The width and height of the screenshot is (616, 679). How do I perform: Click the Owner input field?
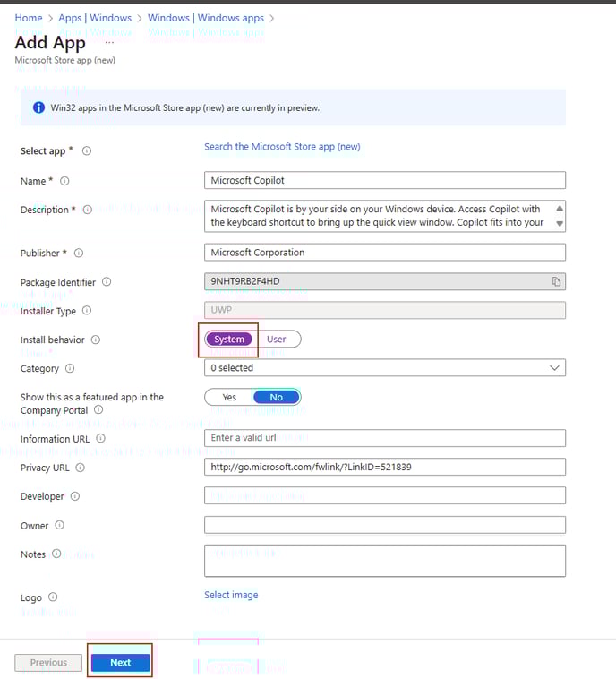385,525
